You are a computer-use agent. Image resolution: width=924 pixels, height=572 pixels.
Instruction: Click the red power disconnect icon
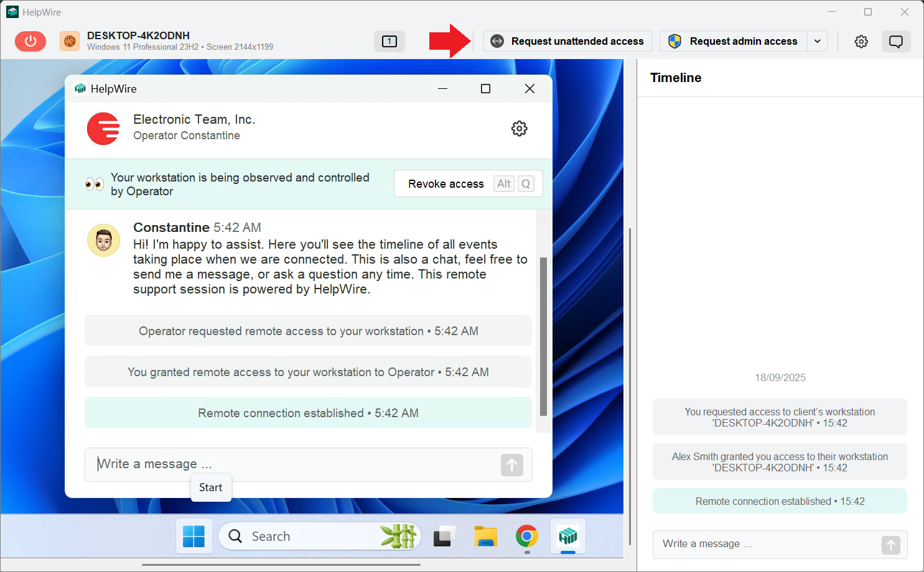coord(30,41)
